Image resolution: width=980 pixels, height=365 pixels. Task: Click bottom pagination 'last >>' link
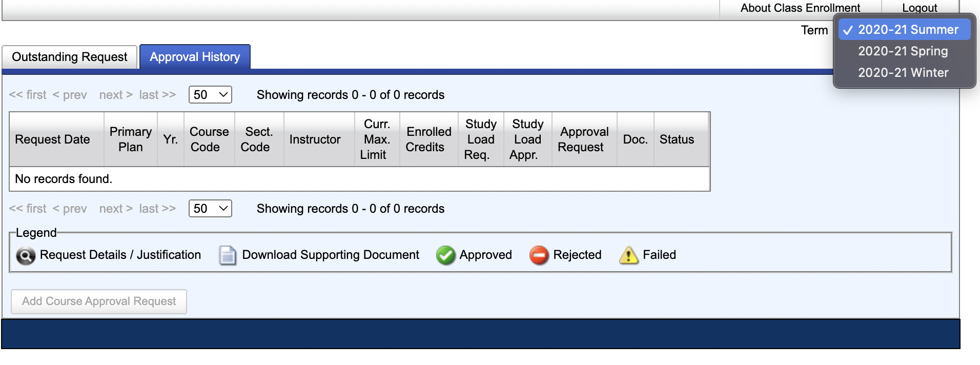point(157,209)
